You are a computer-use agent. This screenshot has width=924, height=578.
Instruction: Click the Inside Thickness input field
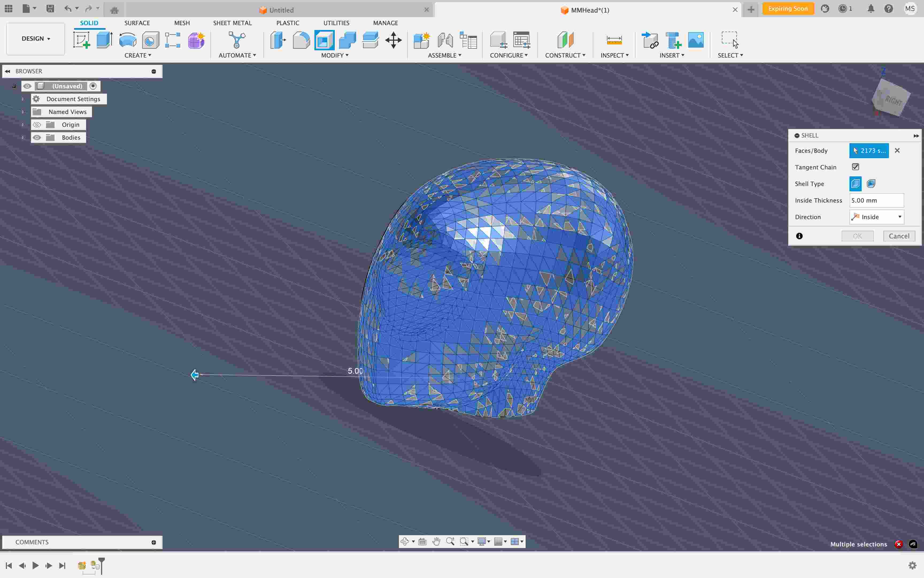(x=876, y=200)
